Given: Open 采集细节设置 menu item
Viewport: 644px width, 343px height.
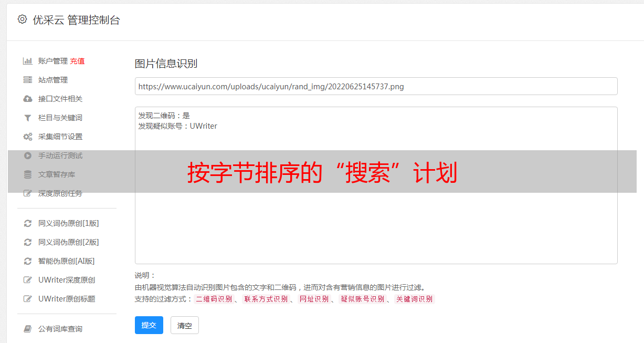Looking at the screenshot, I should point(60,137).
